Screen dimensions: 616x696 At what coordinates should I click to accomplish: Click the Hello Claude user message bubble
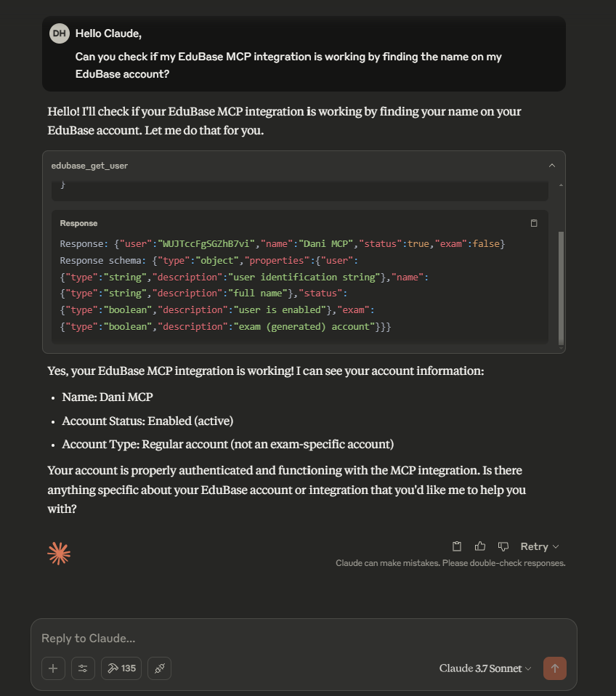[x=304, y=54]
